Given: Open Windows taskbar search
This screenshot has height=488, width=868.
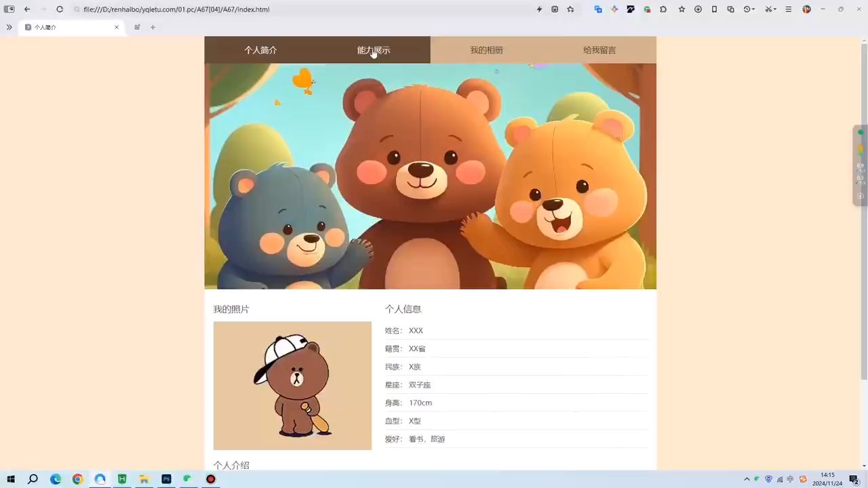Looking at the screenshot, I should [33, 479].
